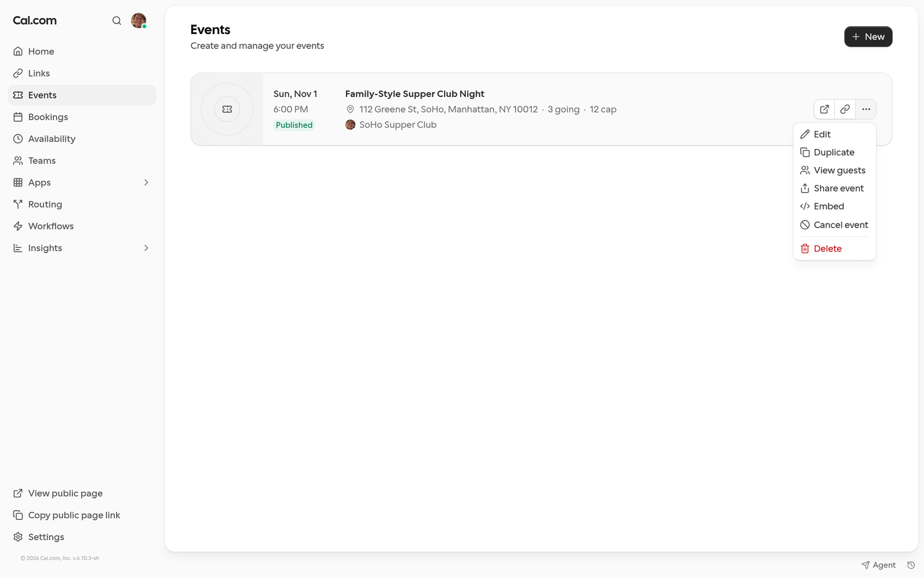Select View guests menu entry

[x=835, y=170]
